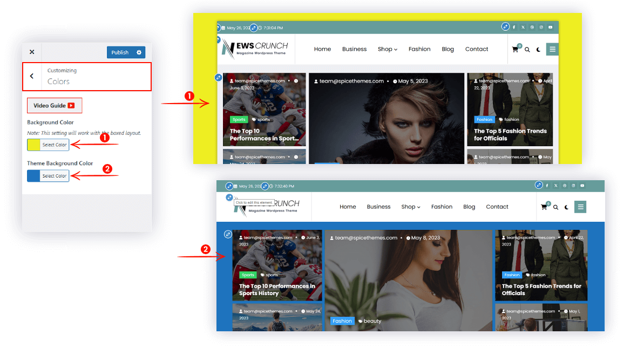Viewport: 644px width, 348px height.
Task: Click edit pencil beside time 7:32:40 PM
Action: (266, 186)
